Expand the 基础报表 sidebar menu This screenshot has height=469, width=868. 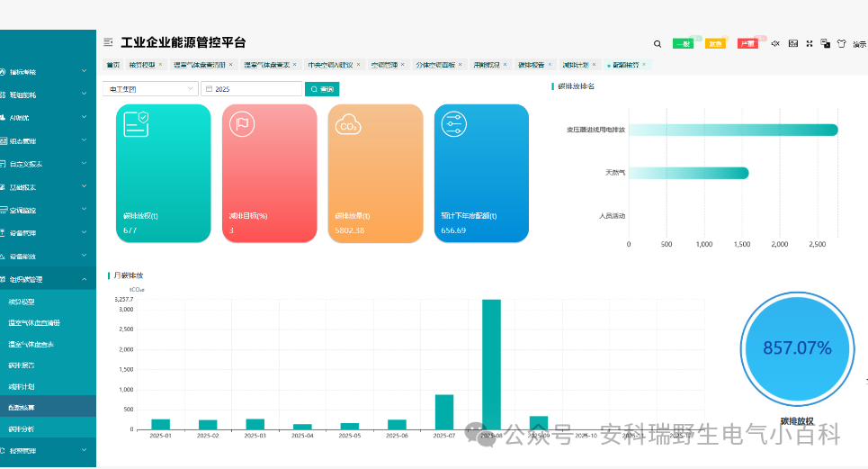pos(49,187)
